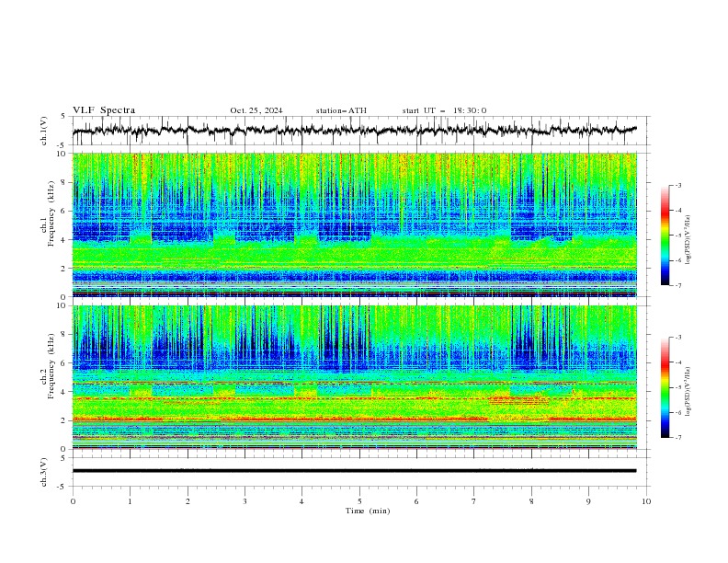Click the ch.1 colorbar "-3" tick label

tap(677, 185)
